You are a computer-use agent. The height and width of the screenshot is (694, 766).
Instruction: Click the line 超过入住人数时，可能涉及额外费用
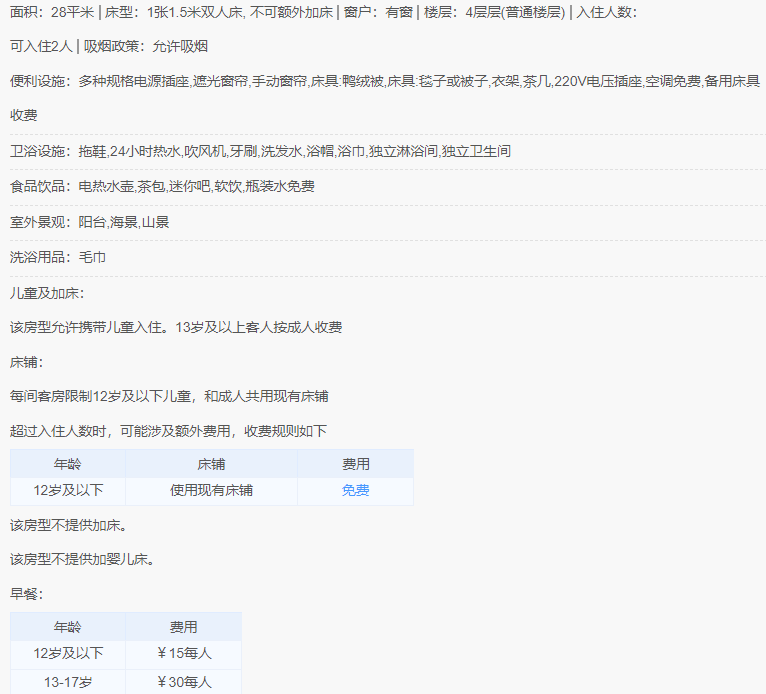pos(120,431)
